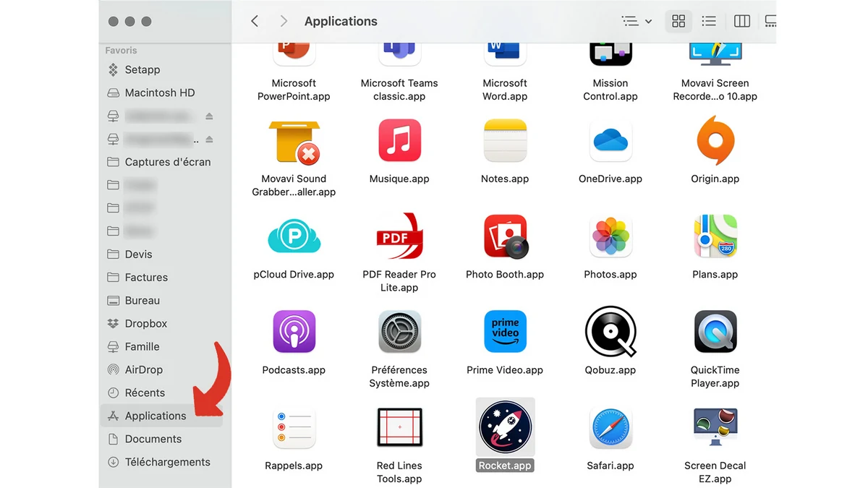Select the PDF Reader Pro Lite icon
Screen dimensions: 868x488
[x=399, y=236]
